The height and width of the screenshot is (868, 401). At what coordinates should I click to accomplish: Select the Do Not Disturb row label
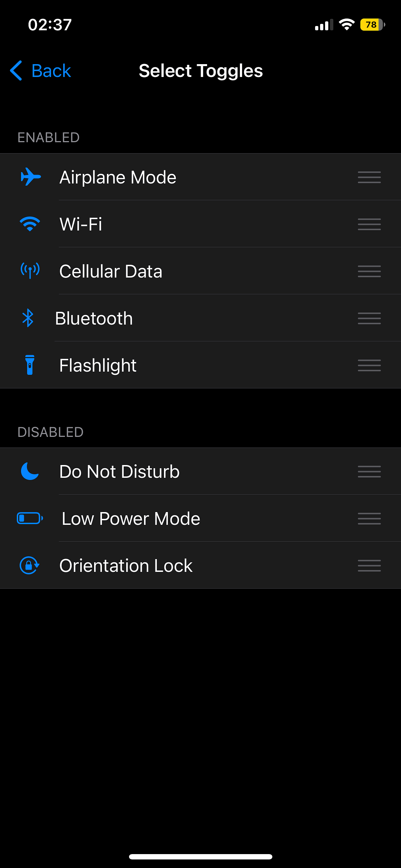119,471
